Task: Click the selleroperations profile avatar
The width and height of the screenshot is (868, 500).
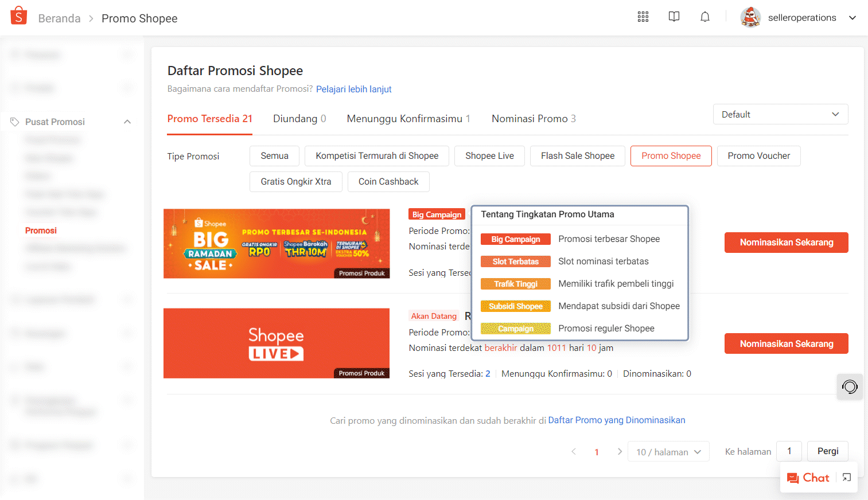Action: click(x=750, y=17)
